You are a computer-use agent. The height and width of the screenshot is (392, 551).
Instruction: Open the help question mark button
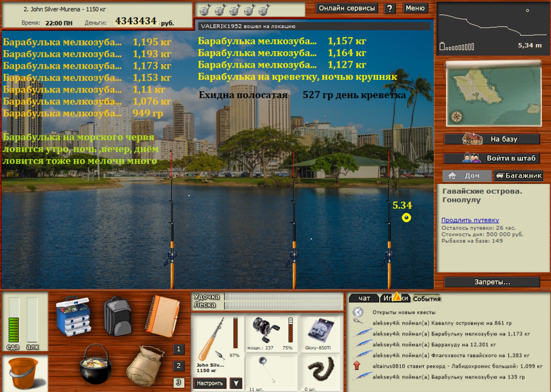(x=390, y=8)
